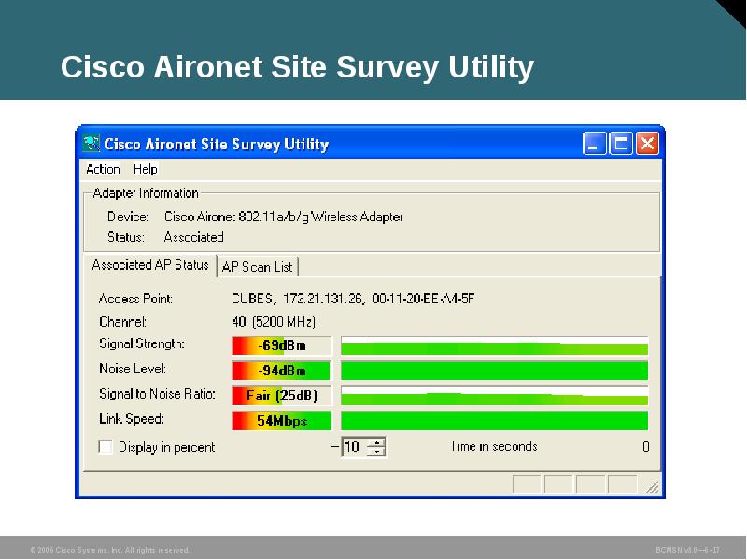Click the Access Point CUBES address text
The height and width of the screenshot is (560, 747).
[352, 297]
